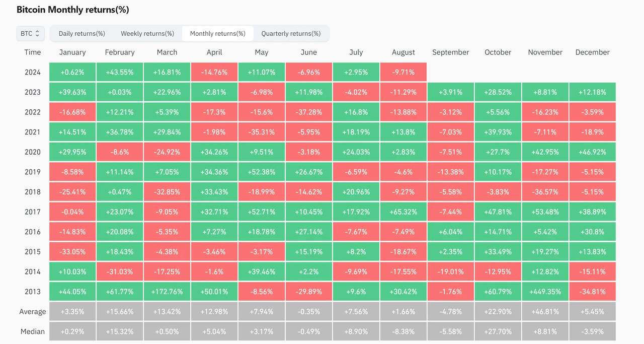Switch to Daily returns(%) tab
This screenshot has width=644, height=344.
[82, 34]
